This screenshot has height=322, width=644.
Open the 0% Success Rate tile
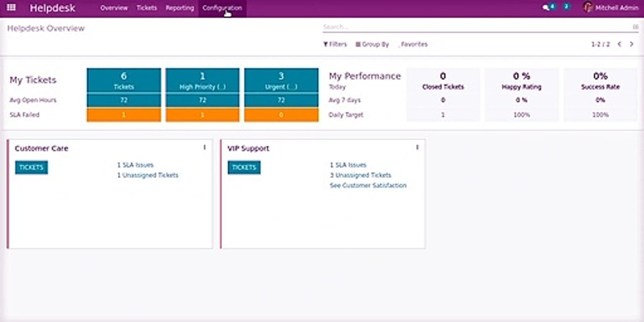[600, 80]
